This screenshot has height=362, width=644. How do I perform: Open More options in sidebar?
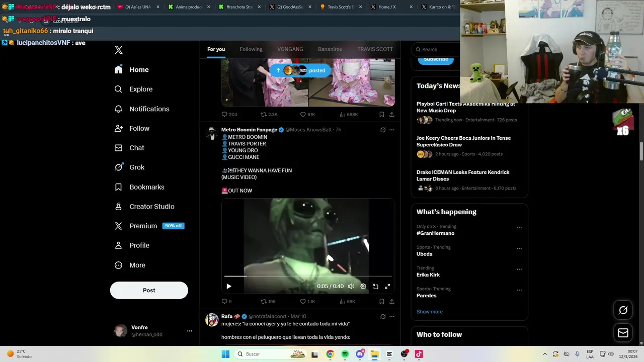pyautogui.click(x=130, y=265)
